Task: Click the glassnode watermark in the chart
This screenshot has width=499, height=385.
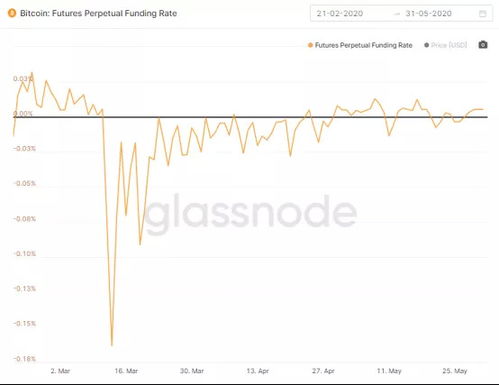Action: pos(250,213)
